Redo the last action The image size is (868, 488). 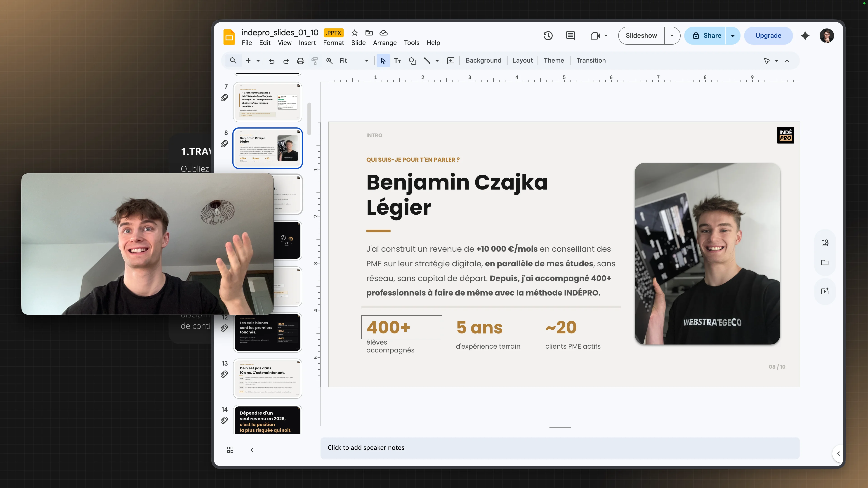pos(286,61)
